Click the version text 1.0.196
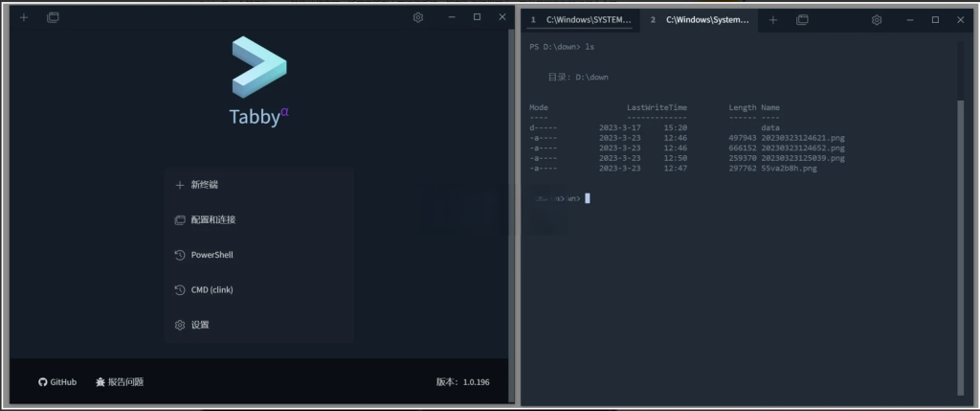 (477, 381)
